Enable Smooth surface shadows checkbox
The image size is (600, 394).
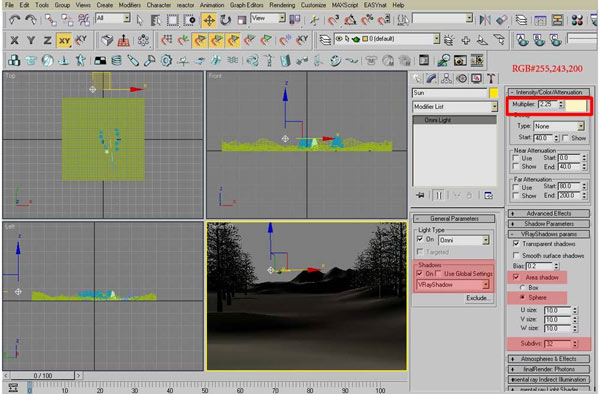(516, 255)
